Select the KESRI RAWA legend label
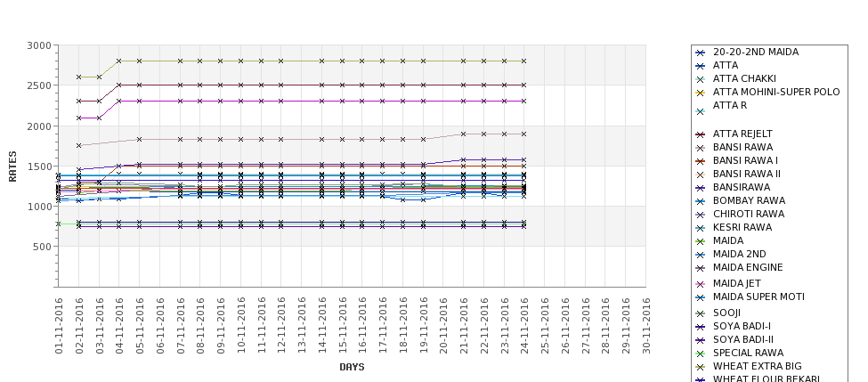Viewport: 868px width, 382px height. tap(742, 228)
